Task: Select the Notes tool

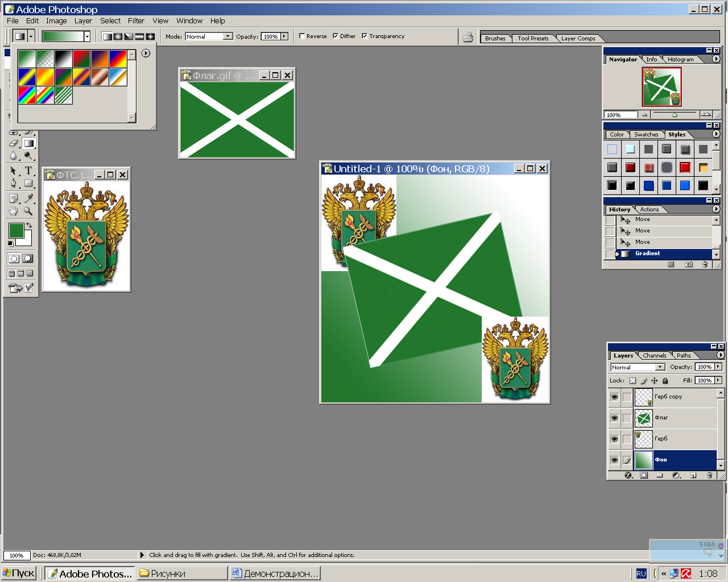Action: [x=14, y=198]
